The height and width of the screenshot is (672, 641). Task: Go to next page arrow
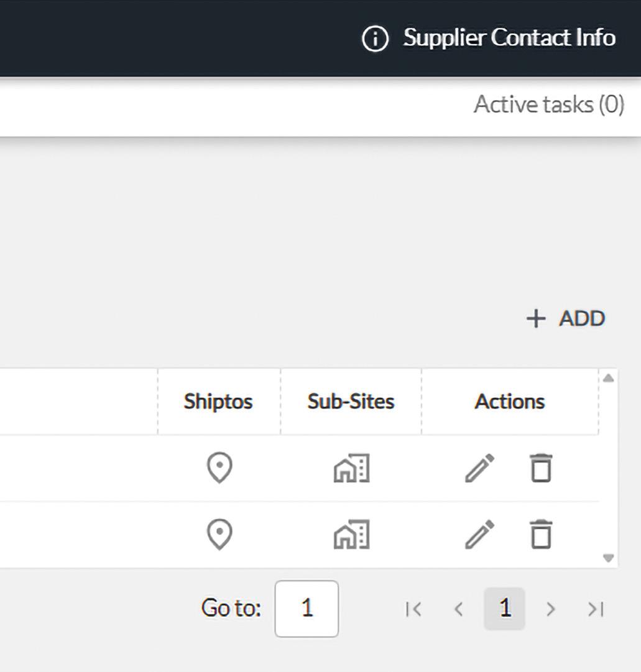click(550, 609)
